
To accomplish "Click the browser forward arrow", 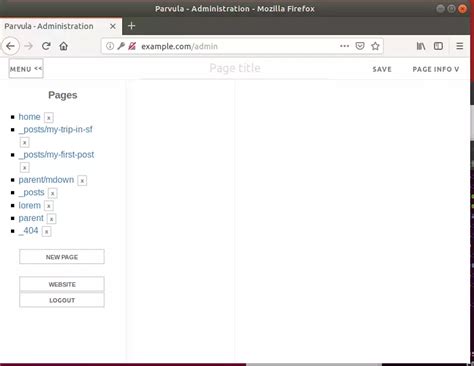I will (29, 46).
